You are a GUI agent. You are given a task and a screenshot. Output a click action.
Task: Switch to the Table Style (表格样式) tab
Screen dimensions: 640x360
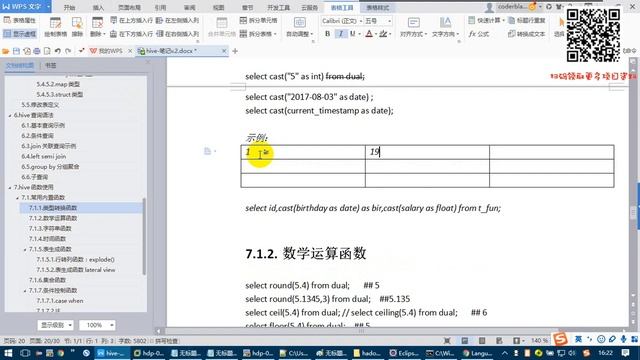pyautogui.click(x=378, y=7)
